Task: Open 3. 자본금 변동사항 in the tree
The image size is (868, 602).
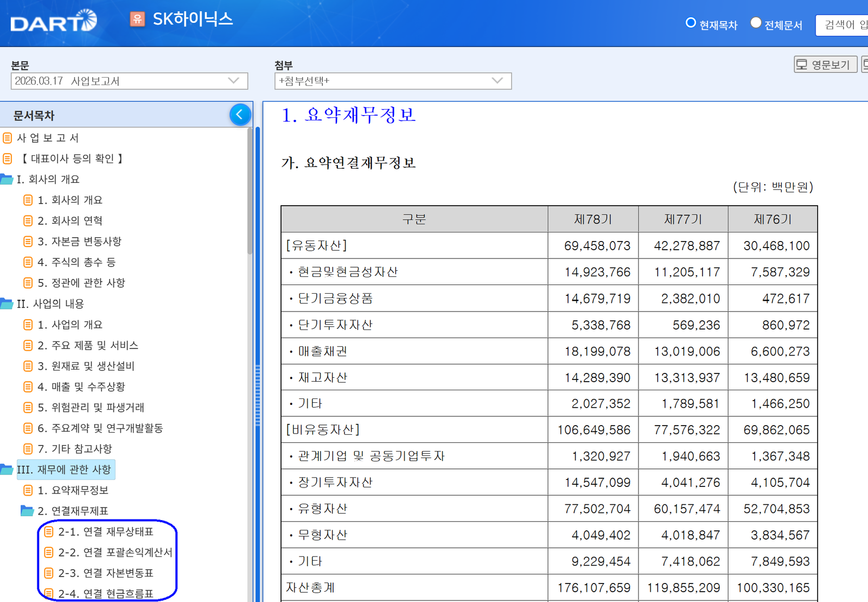Action: pos(80,241)
